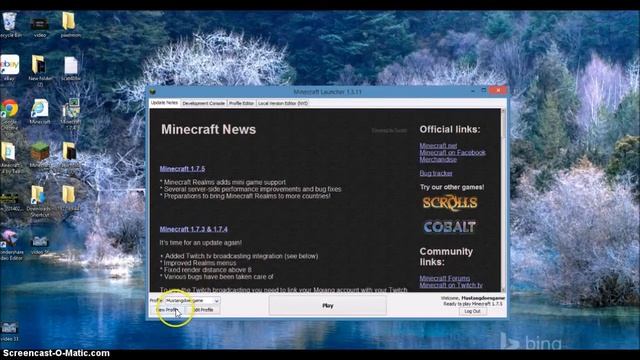
Task: Open the Profile Editor tab
Action: pyautogui.click(x=241, y=104)
